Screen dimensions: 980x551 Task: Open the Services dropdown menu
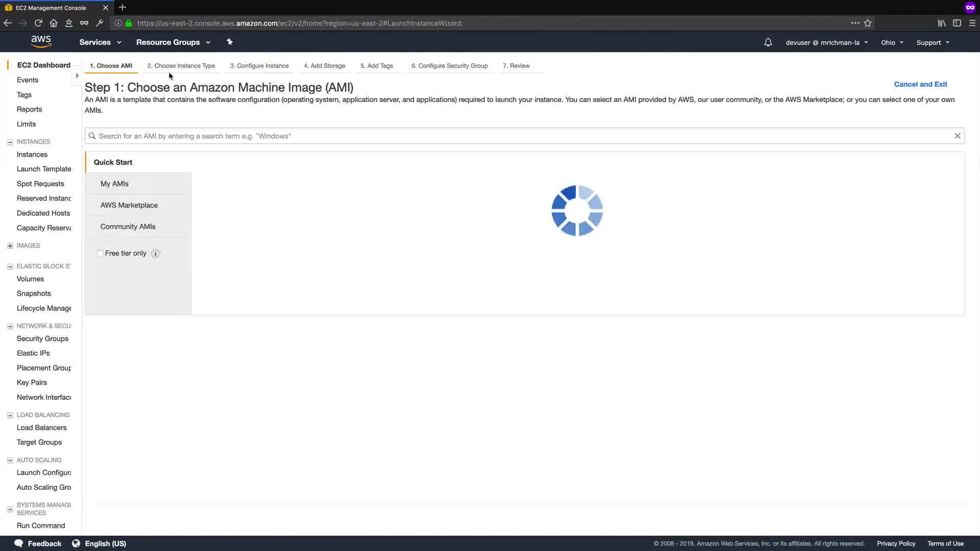(x=100, y=42)
